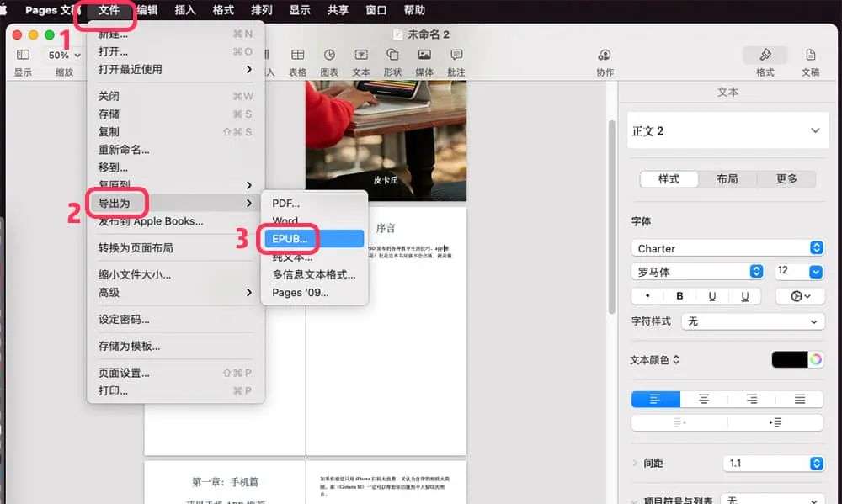Open the 字符样式 dropdown

click(x=752, y=321)
